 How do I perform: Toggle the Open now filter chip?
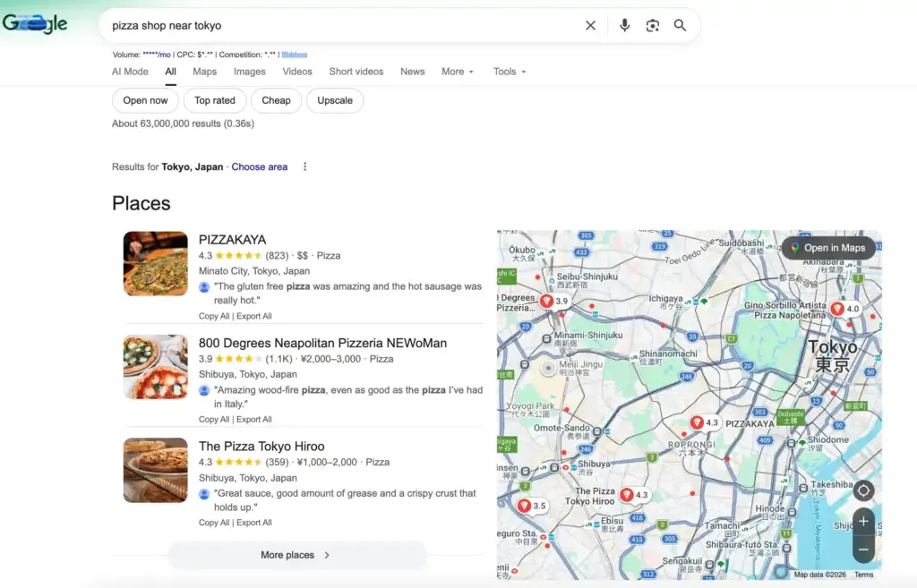pyautogui.click(x=145, y=100)
